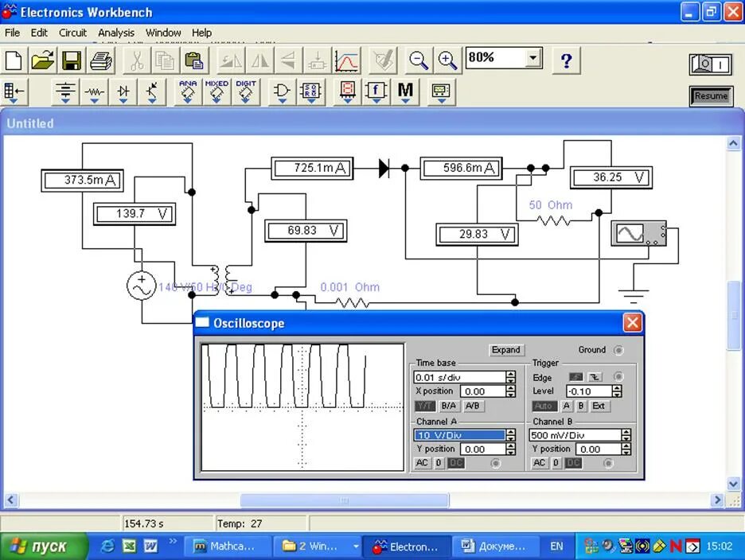The width and height of the screenshot is (745, 560).
Task: Flip component vertically
Action: click(x=288, y=60)
